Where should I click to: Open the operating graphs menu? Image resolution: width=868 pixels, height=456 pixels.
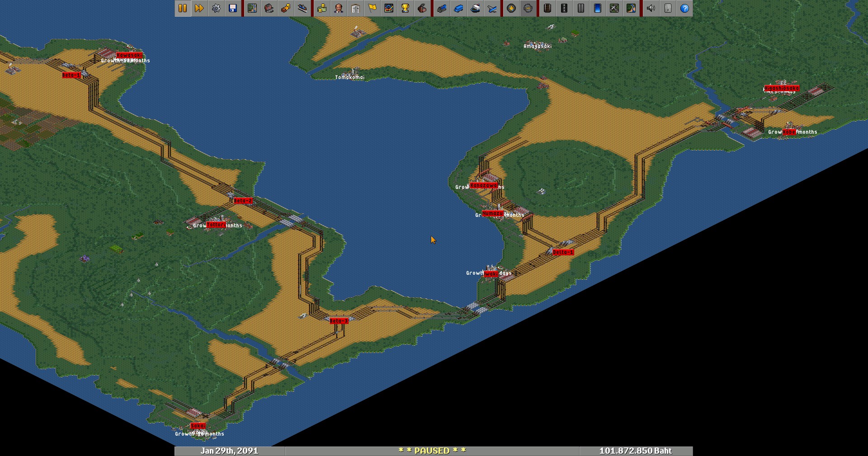(x=389, y=8)
